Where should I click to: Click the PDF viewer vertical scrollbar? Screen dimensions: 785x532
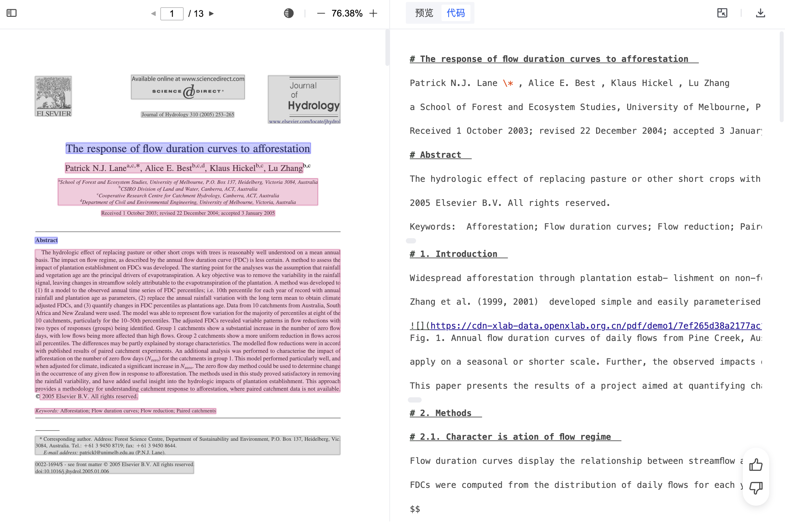coord(387,47)
